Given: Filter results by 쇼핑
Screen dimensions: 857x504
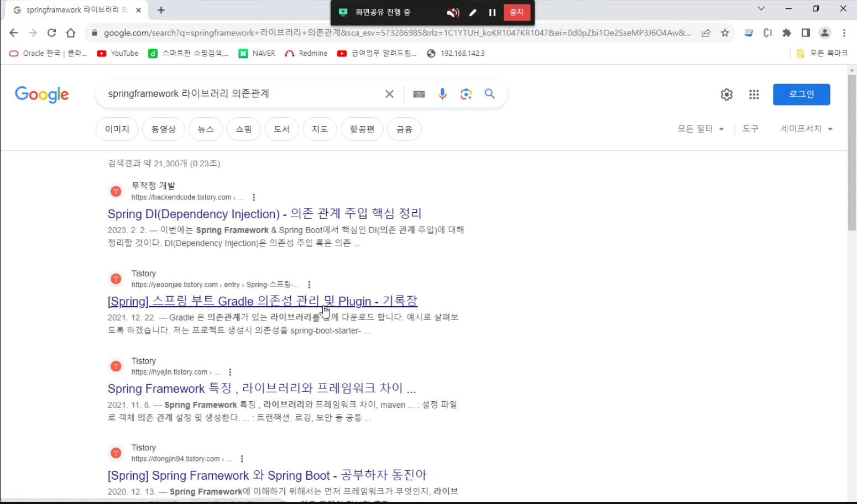Looking at the screenshot, I should coord(244,129).
